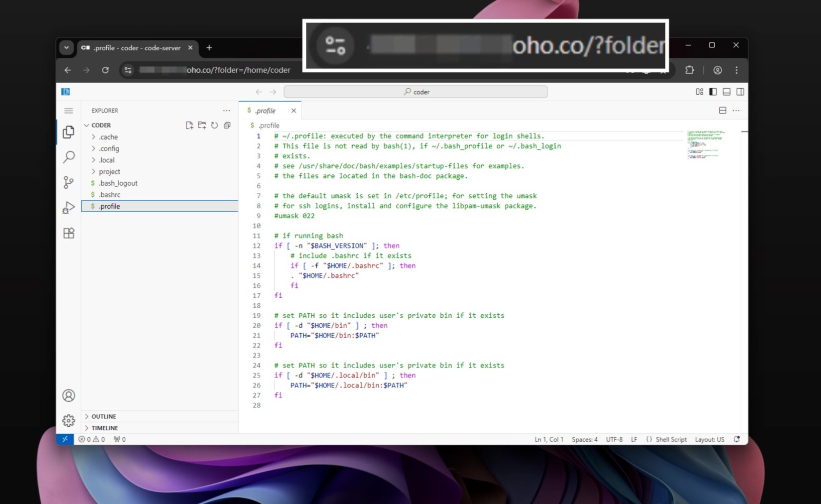The width and height of the screenshot is (821, 504).
Task: Expand the OUTLINE section
Action: (104, 417)
